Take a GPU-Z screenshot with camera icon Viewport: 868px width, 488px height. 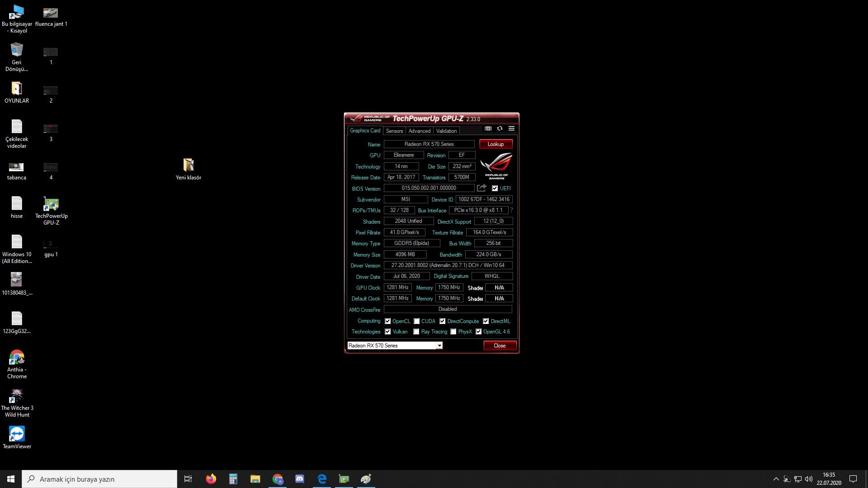488,129
